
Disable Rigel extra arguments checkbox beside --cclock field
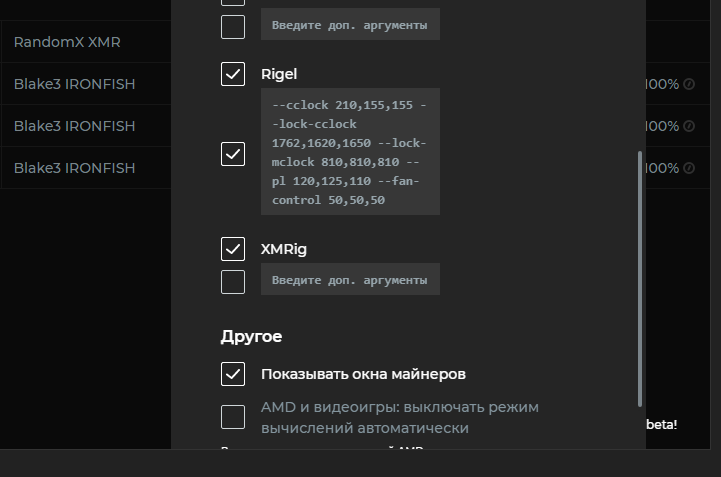233,154
